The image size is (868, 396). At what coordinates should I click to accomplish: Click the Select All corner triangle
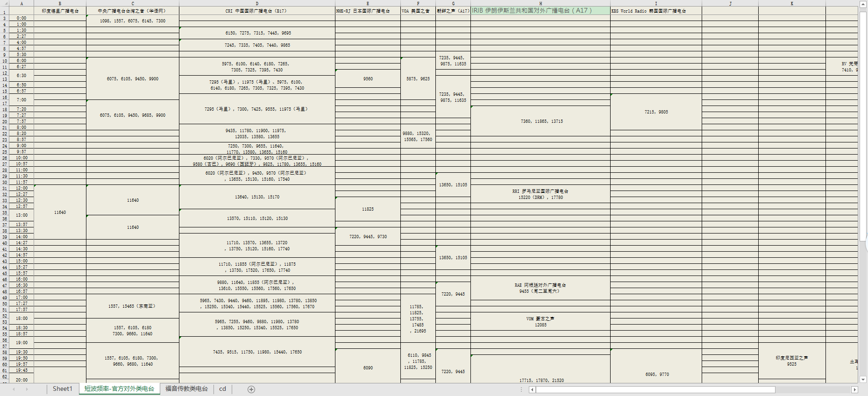click(x=5, y=3)
